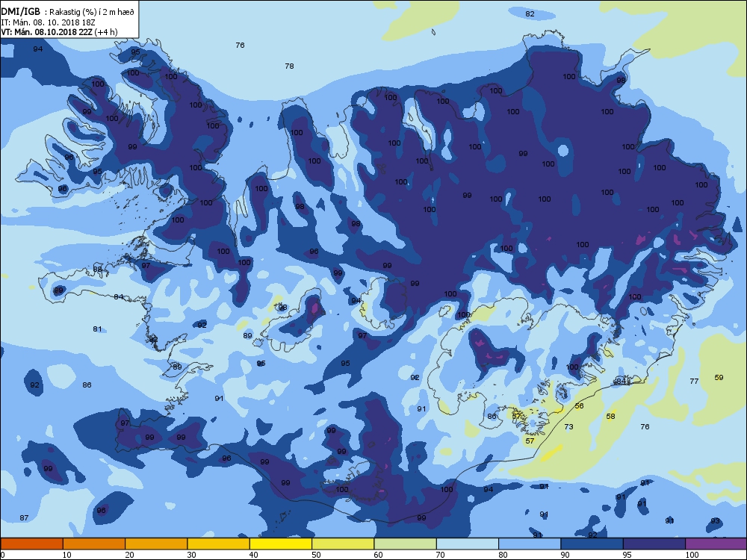Click the humidity value 82 on the map
Image resolution: width=747 pixels, height=560 pixels.
530,13
